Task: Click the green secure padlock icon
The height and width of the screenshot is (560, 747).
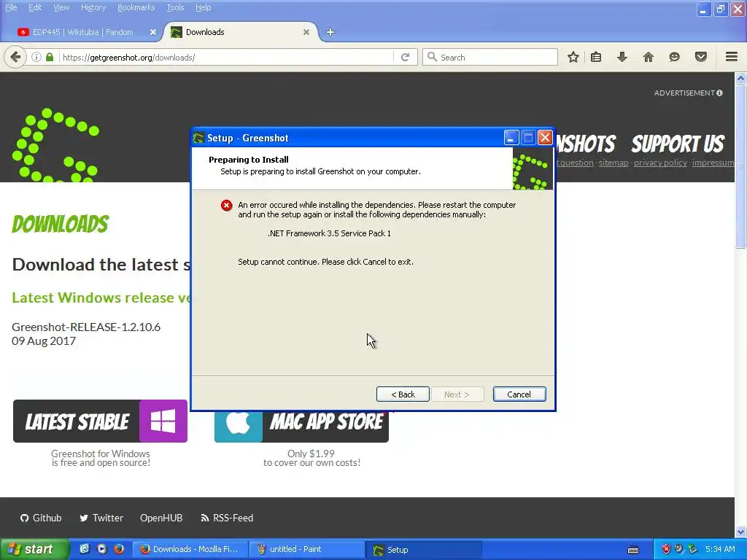Action: click(x=49, y=57)
